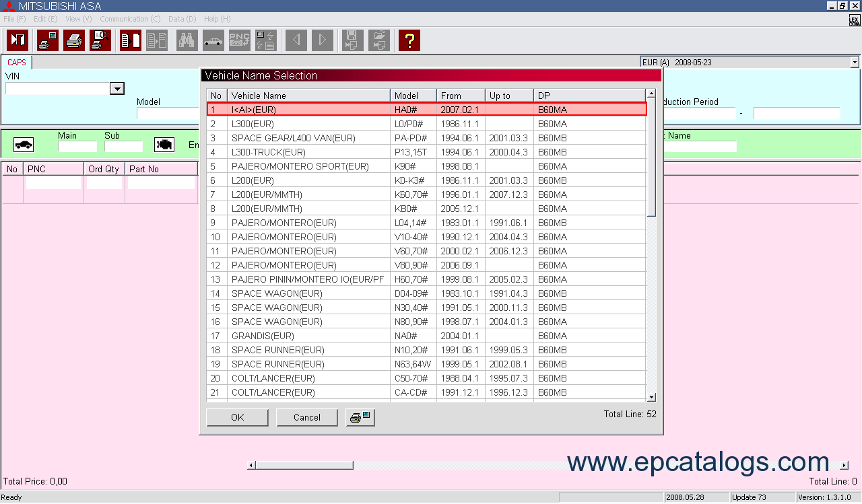Select COLT/LANCER(EUR) row with model CA-CD#
The image size is (862, 504).
(426, 392)
